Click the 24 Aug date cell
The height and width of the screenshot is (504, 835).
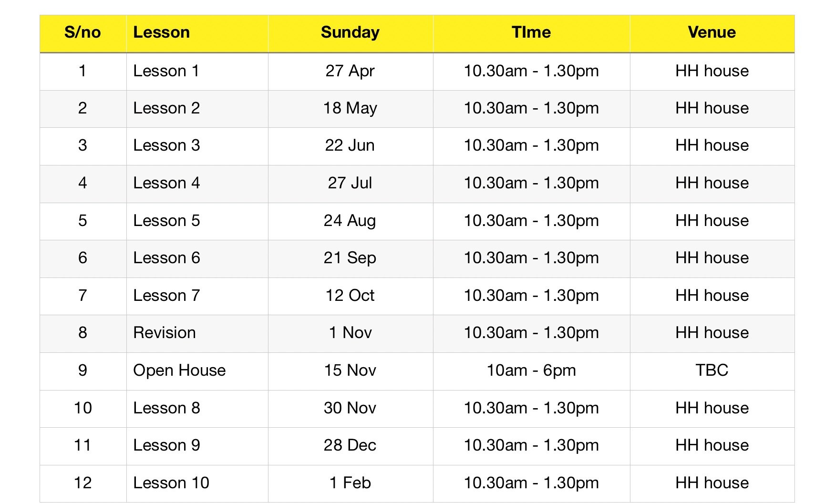pos(350,221)
